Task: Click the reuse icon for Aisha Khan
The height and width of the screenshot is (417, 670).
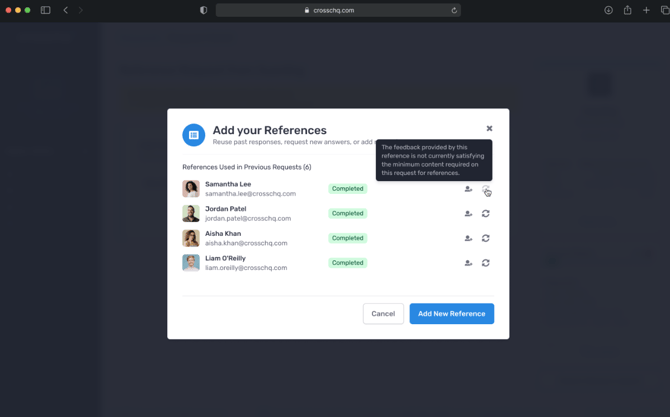Action: [468, 238]
